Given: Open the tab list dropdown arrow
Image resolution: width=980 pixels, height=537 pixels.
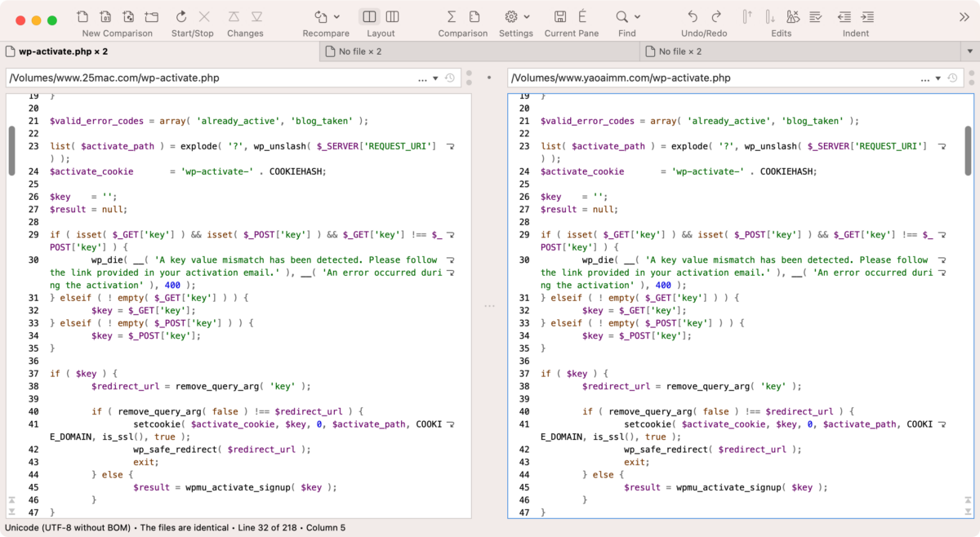Looking at the screenshot, I should 970,51.
